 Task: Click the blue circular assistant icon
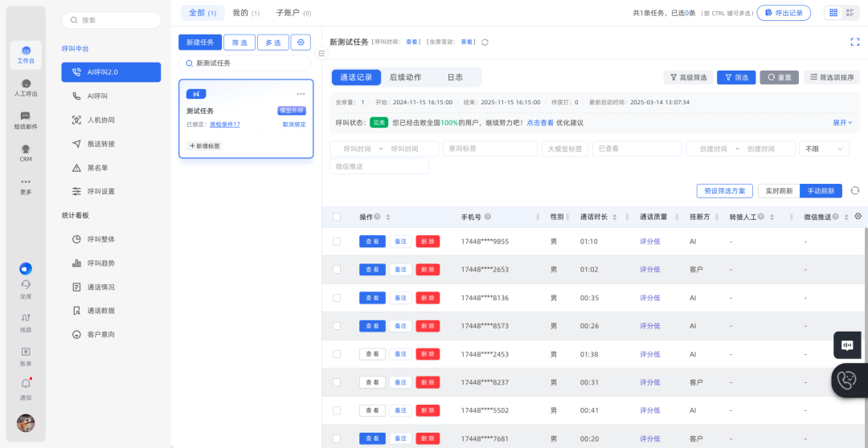point(26,269)
